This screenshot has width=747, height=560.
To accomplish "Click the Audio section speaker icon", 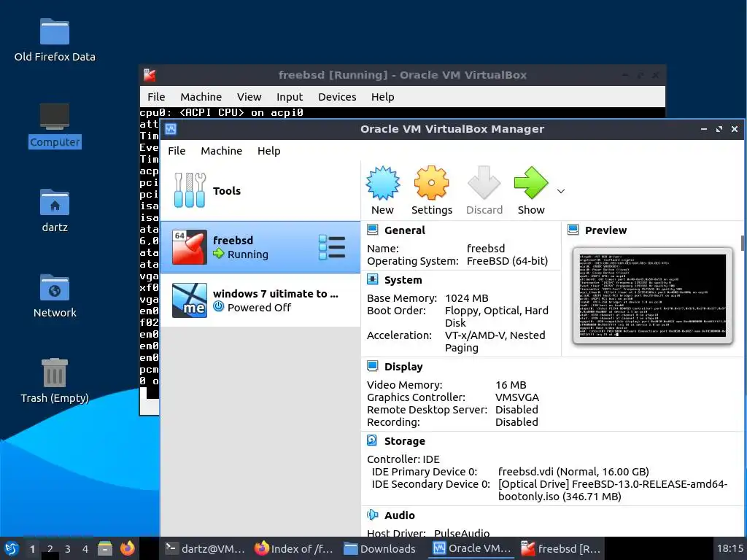I will pyautogui.click(x=372, y=515).
